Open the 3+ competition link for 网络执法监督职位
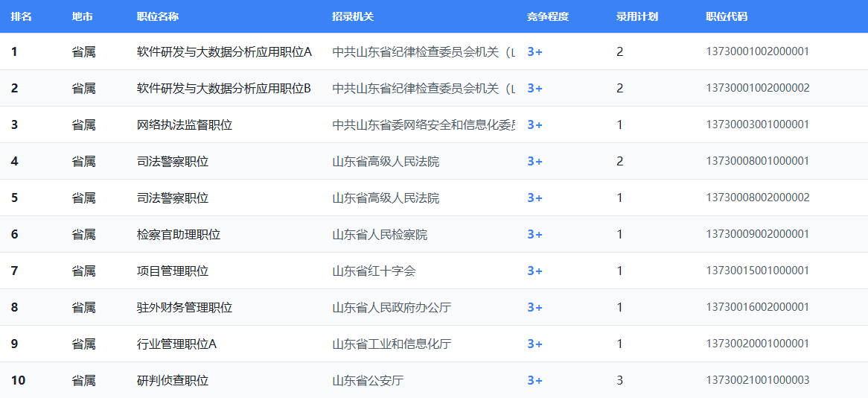The width and height of the screenshot is (868, 398). (x=534, y=124)
